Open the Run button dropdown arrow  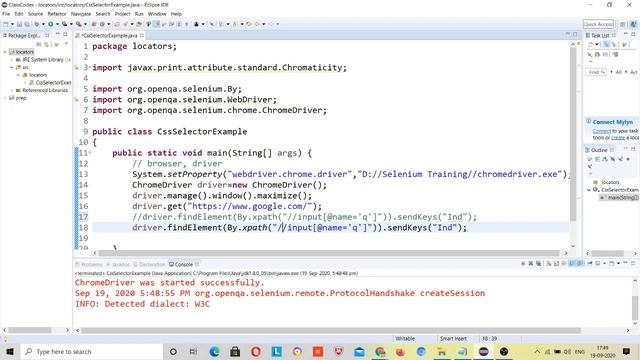point(57,24)
